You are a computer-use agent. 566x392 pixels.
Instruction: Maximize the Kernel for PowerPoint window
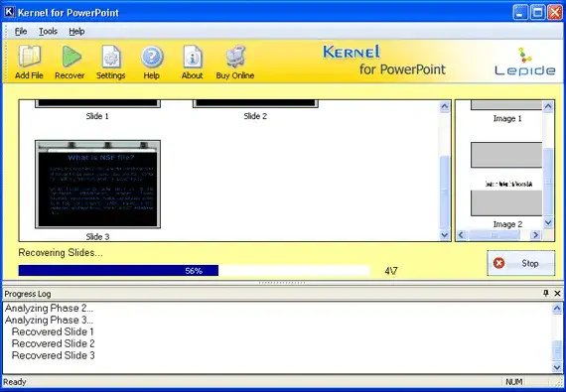pyautogui.click(x=537, y=13)
